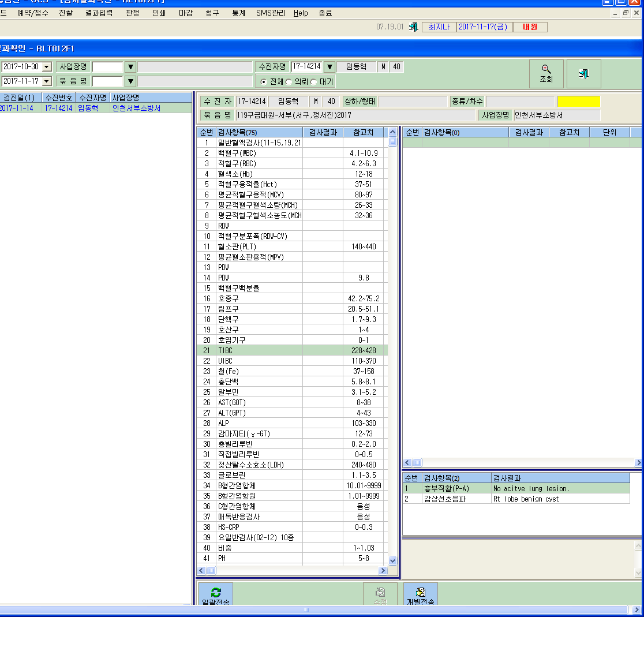
Task: Open the 2017-11-17 end date dropdown
Action: point(47,81)
